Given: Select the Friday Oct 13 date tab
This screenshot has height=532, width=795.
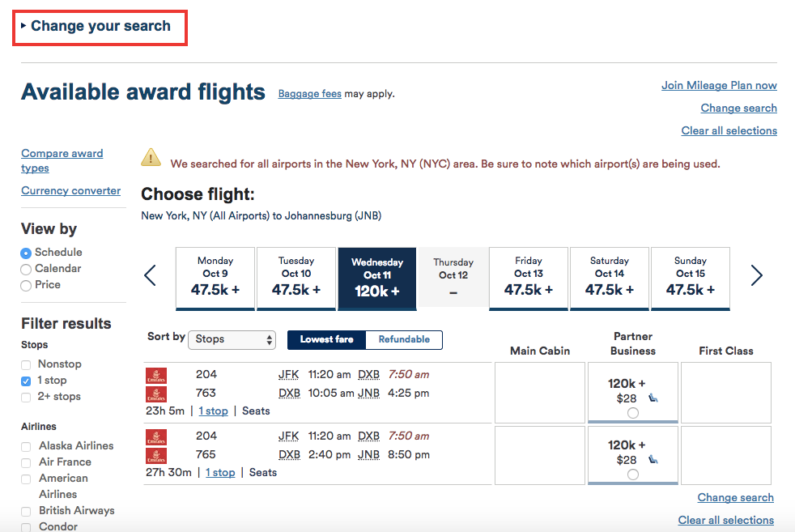Looking at the screenshot, I should [529, 278].
